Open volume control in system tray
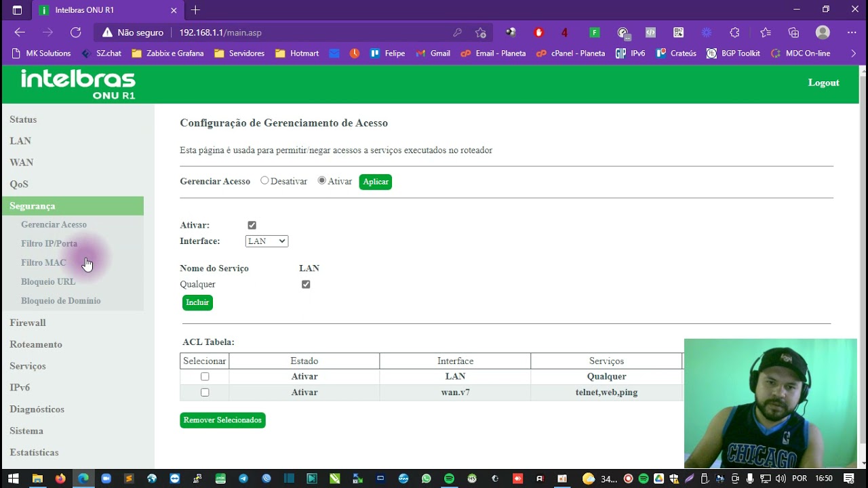 point(781,479)
